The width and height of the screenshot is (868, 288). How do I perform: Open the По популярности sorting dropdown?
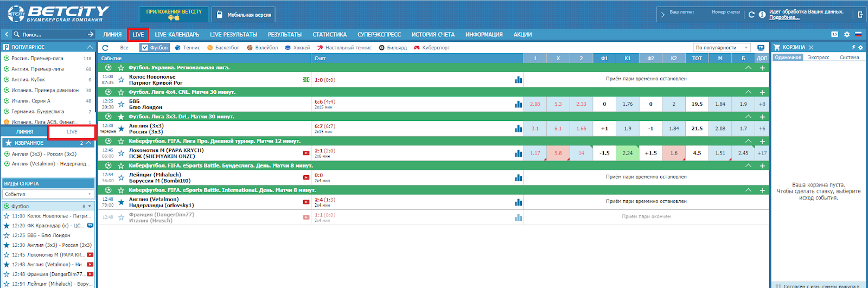(x=722, y=48)
